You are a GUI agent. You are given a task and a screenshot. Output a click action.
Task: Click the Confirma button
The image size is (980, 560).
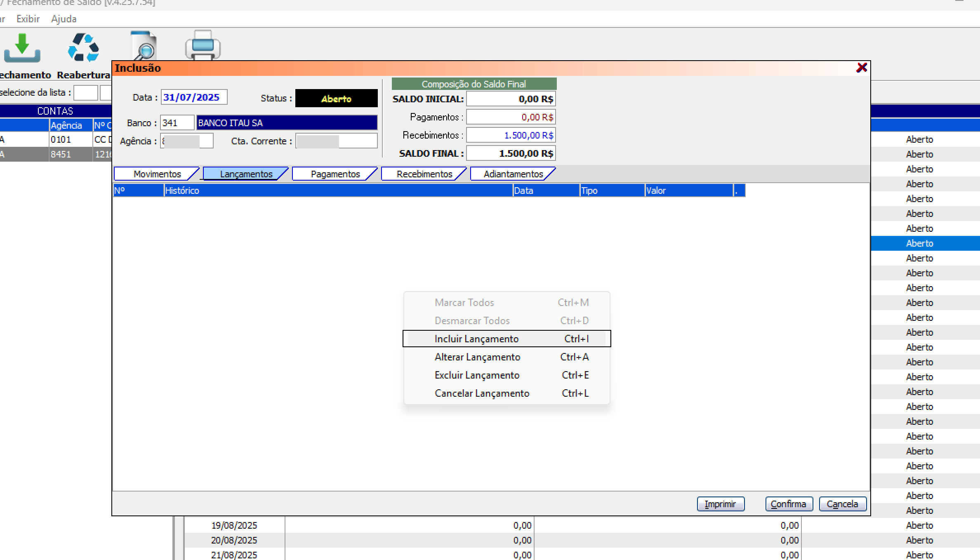point(789,504)
